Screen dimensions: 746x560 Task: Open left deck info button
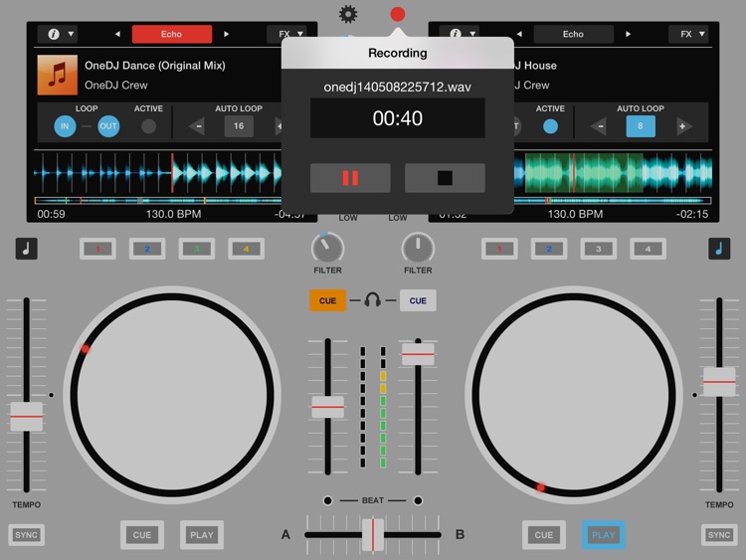(54, 34)
